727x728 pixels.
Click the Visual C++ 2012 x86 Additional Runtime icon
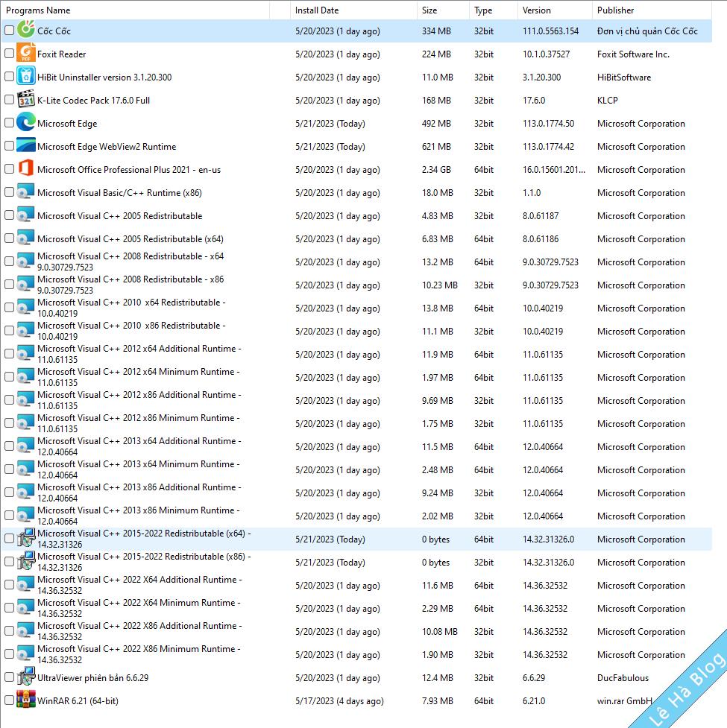coord(26,399)
